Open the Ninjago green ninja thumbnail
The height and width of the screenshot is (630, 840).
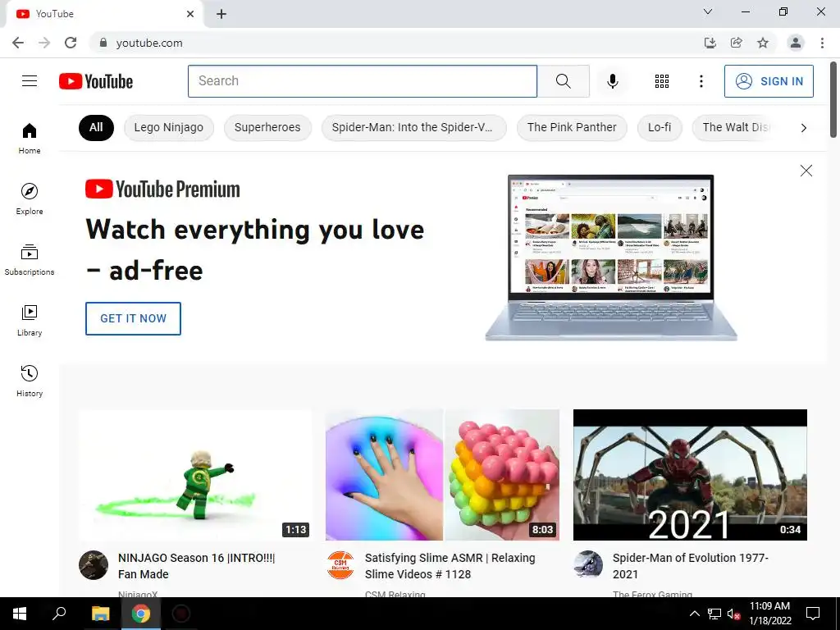pos(195,475)
